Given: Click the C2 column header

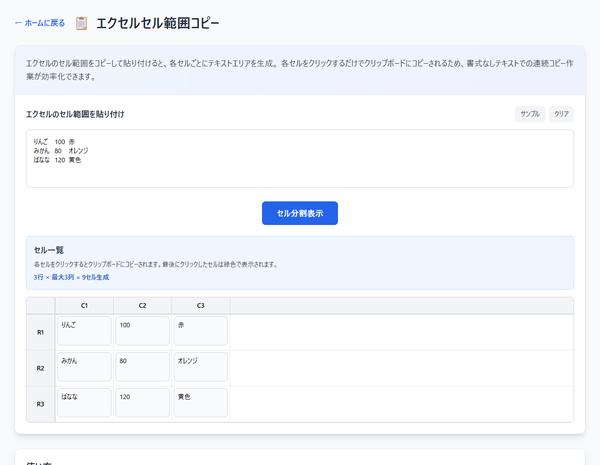Looking at the screenshot, I should [143, 305].
